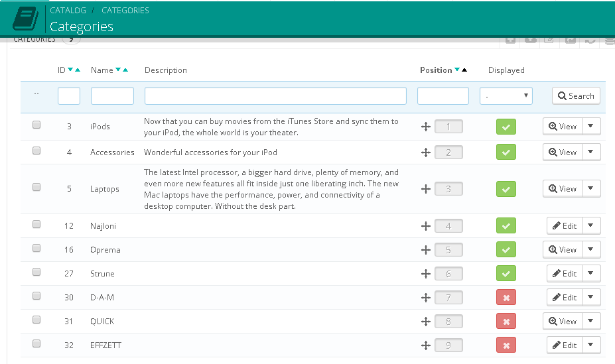Toggle displayed status for Najloni
This screenshot has width=615, height=364.
(506, 225)
